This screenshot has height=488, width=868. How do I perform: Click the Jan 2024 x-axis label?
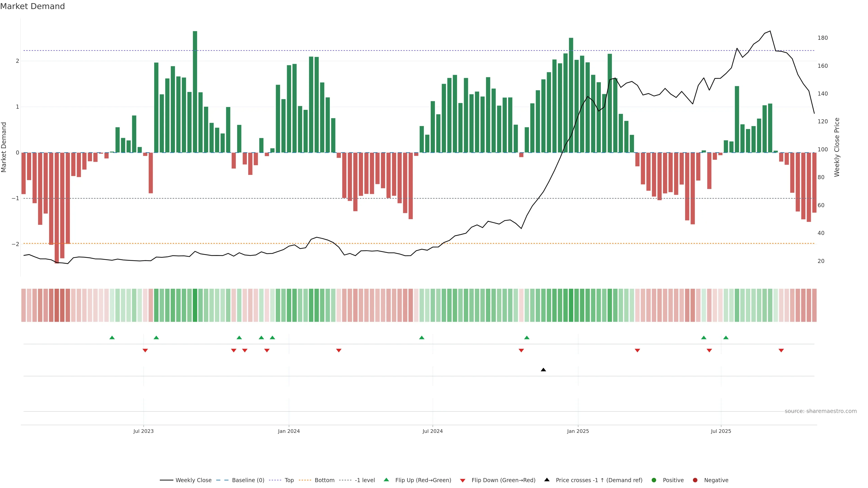coord(289,431)
